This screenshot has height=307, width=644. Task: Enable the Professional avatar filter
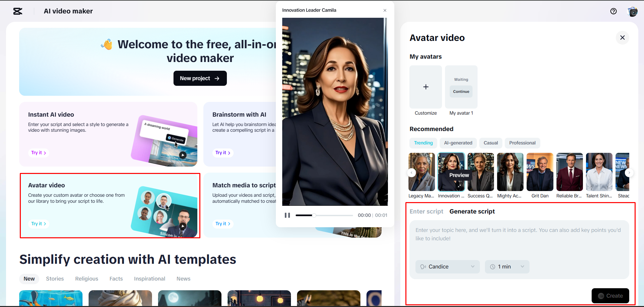522,143
